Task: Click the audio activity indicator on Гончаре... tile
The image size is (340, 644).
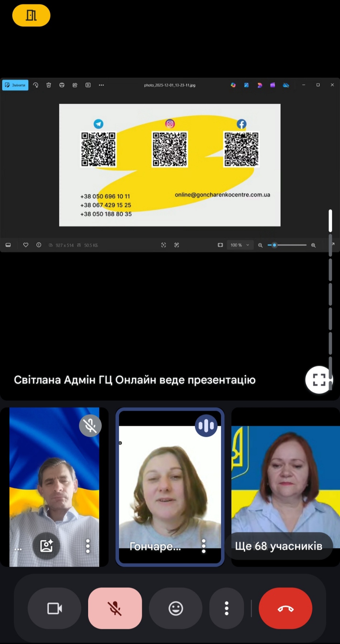Action: point(206,426)
